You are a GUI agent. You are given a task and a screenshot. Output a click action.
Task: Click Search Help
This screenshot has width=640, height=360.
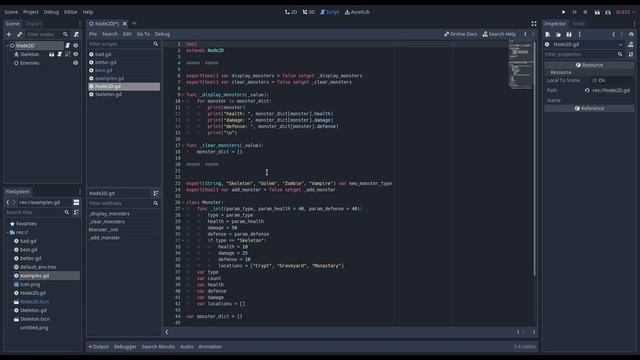click(x=499, y=34)
